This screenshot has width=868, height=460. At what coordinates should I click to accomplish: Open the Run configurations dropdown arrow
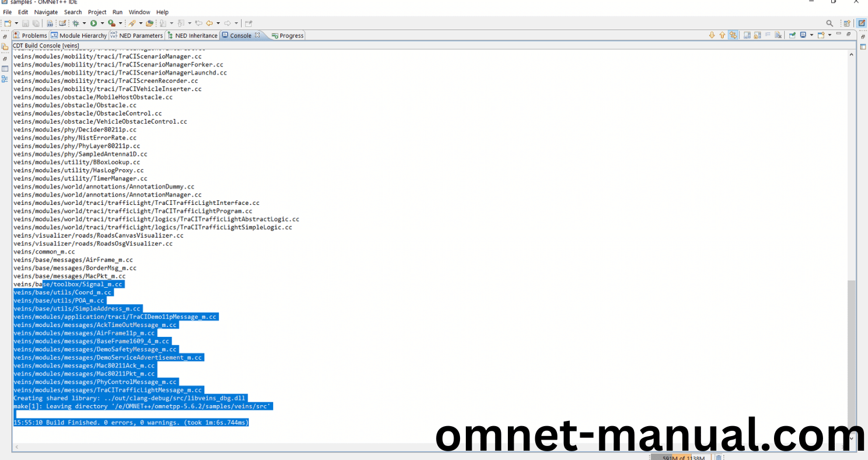pyautogui.click(x=102, y=23)
